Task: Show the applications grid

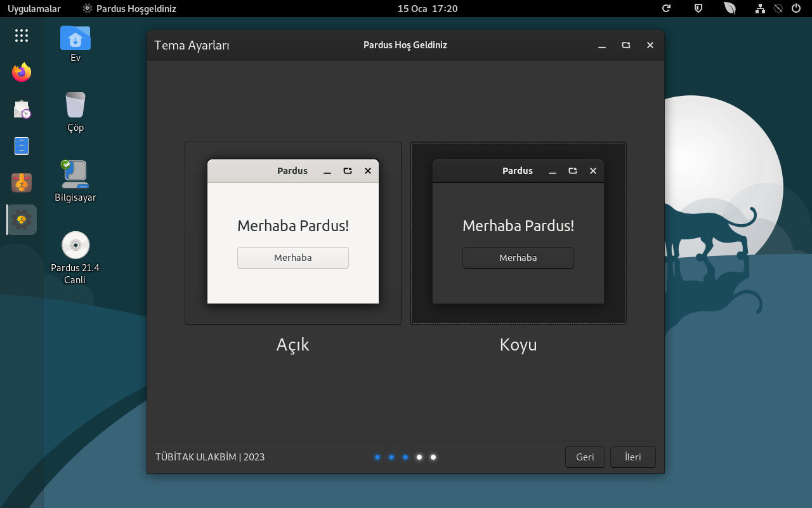Action: [x=22, y=36]
